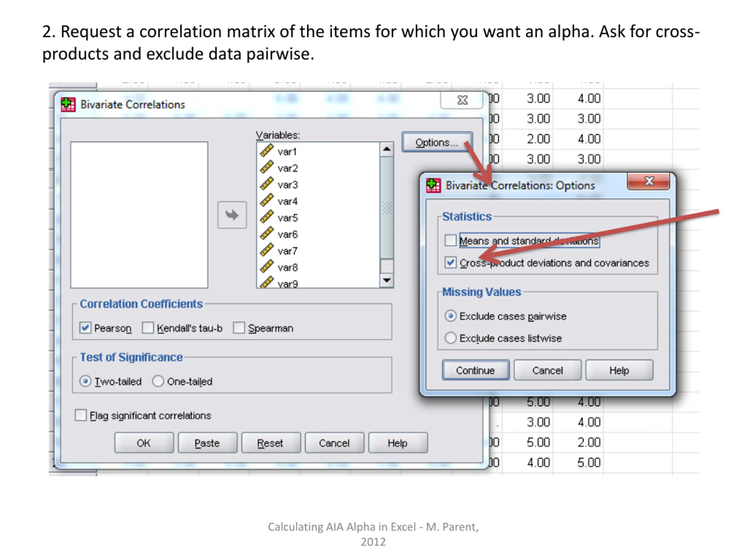
Task: Enable the Spearman checkbox
Action: click(x=239, y=328)
